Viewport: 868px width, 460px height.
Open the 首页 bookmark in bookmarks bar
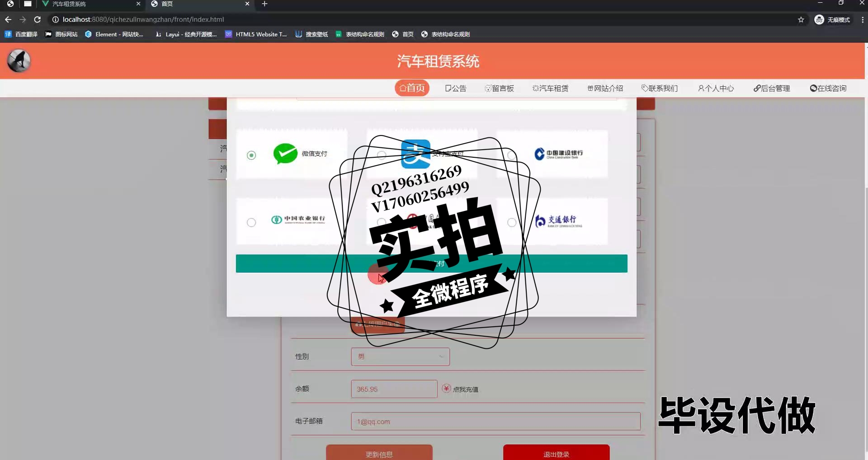click(403, 34)
